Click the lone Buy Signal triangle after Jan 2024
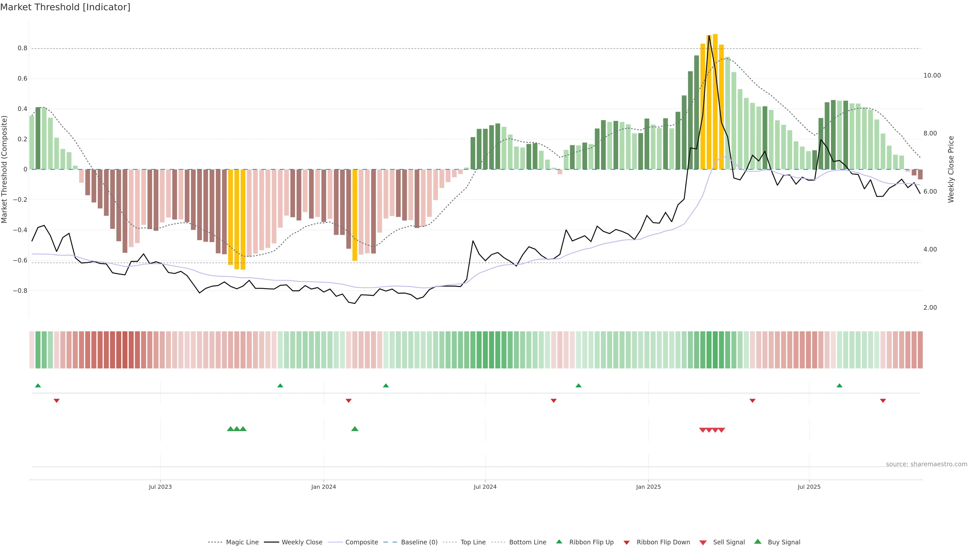The height and width of the screenshot is (551, 980). pos(354,429)
